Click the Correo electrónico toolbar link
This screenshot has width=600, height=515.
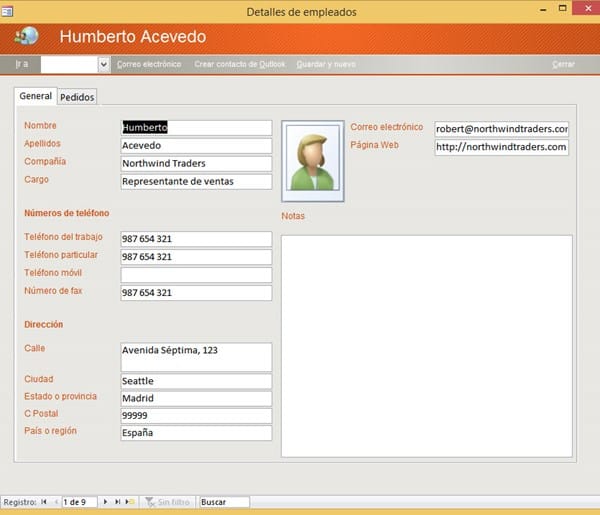tap(149, 64)
